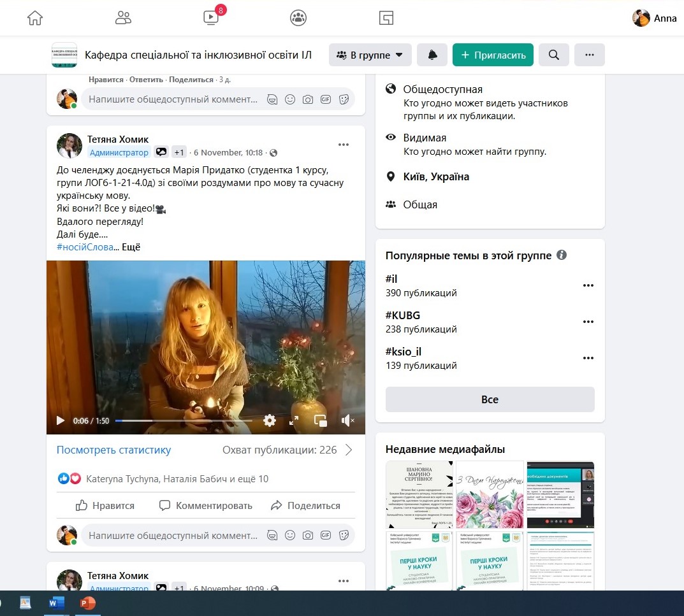Open Microsoft Word from the taskbar

(56, 603)
